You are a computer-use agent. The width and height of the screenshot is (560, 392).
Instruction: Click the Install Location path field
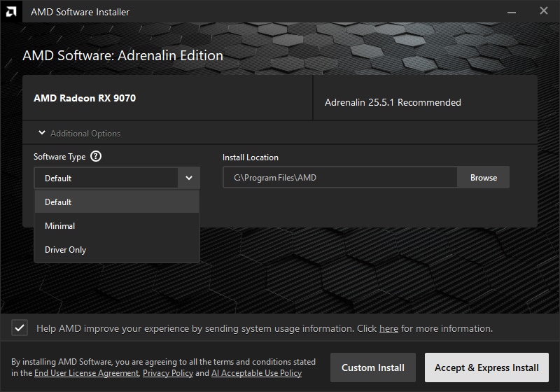click(x=340, y=177)
